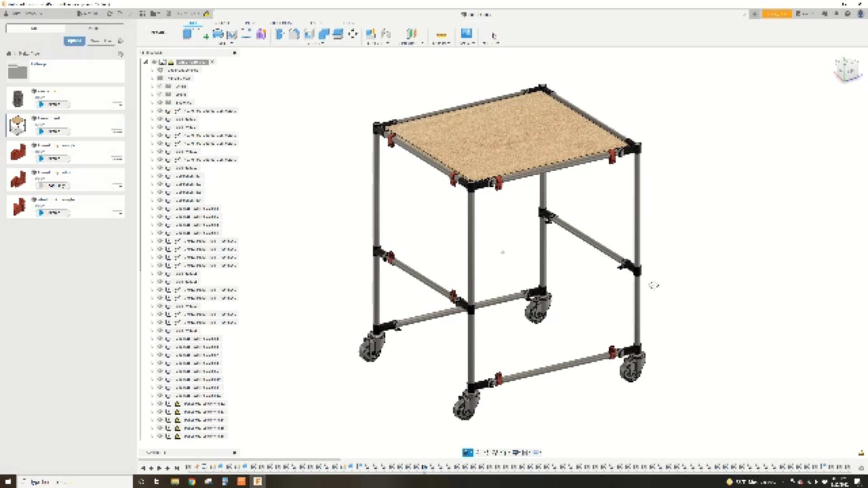Viewport: 868px width, 488px height.
Task: Open the user account avatar in the top-right corner
Action: [x=860, y=14]
